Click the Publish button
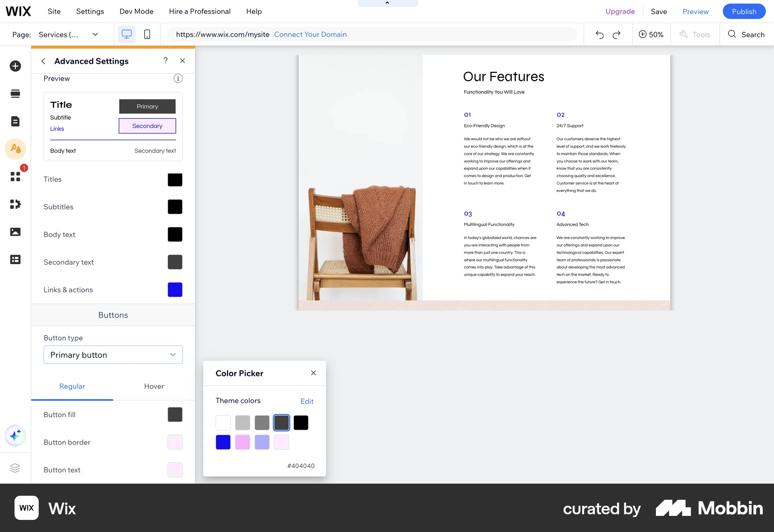Viewport: 774px width, 532px height. click(x=744, y=11)
